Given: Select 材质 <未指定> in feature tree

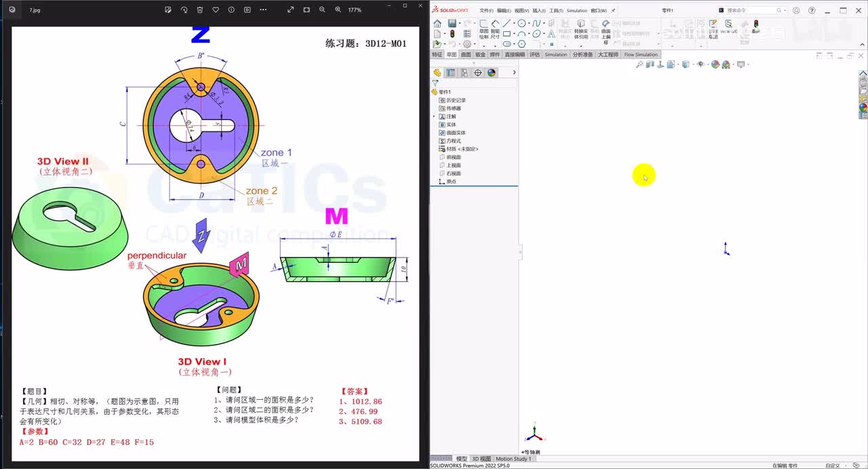Looking at the screenshot, I should pyautogui.click(x=462, y=149).
